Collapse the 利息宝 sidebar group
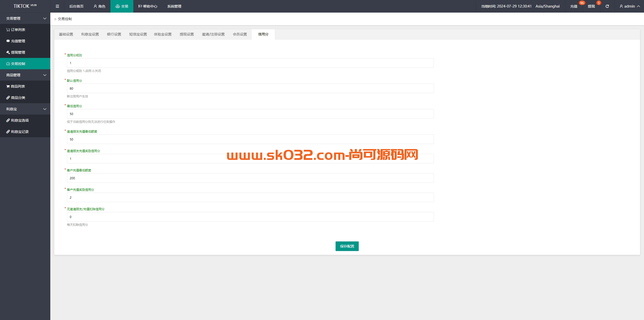644x320 pixels. (25, 109)
